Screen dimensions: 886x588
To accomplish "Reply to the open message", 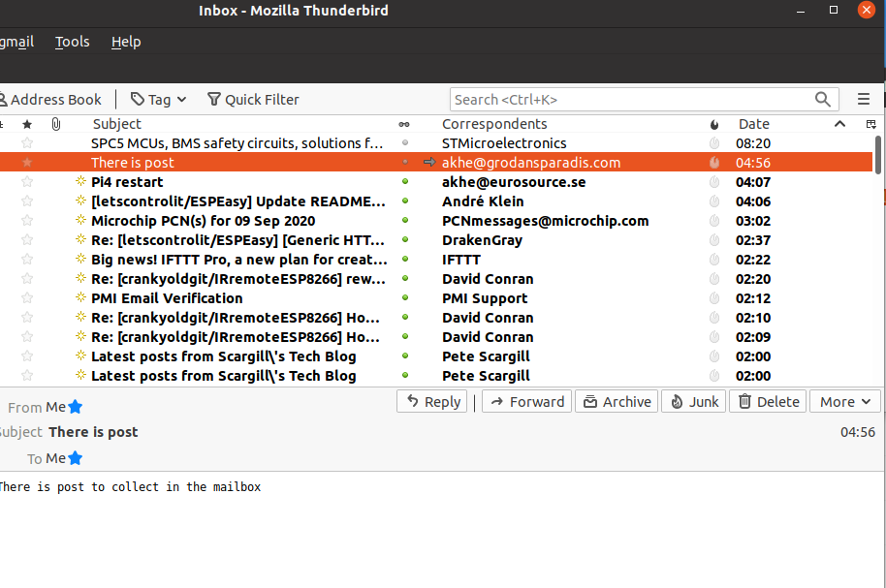I will click(x=431, y=402).
